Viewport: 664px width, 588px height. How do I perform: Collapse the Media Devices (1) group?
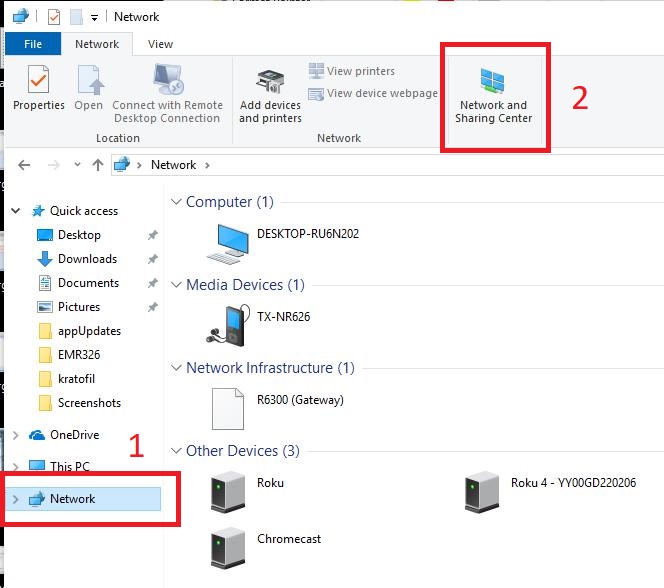point(176,285)
